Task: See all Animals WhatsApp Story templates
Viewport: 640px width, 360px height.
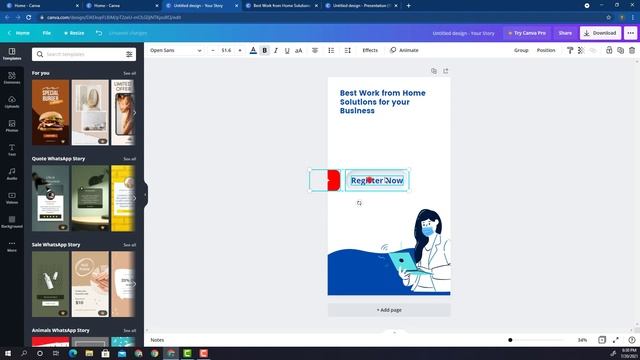Action: (129, 331)
